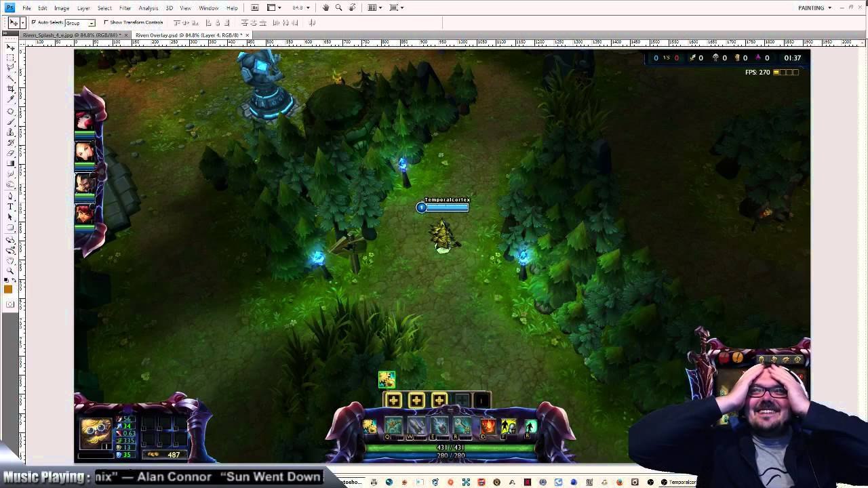Select the Brush tool
Image resolution: width=868 pixels, height=488 pixels.
click(10, 121)
